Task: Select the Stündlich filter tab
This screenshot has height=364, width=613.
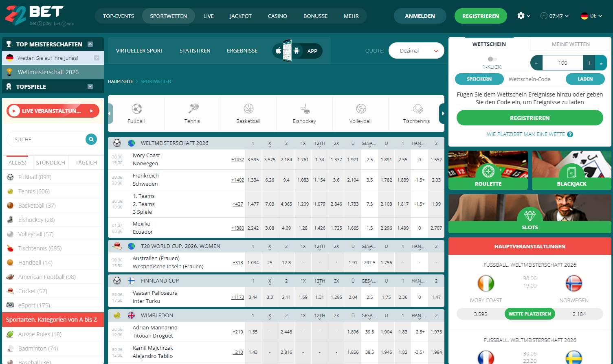Action: point(51,162)
